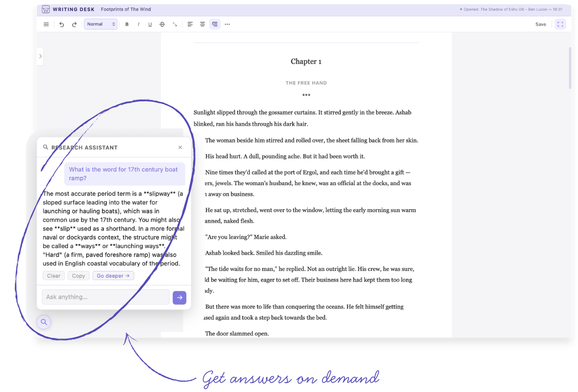This screenshot has width=578, height=392.
Task: Click THE FREE HAND subtitle
Action: 306,83
